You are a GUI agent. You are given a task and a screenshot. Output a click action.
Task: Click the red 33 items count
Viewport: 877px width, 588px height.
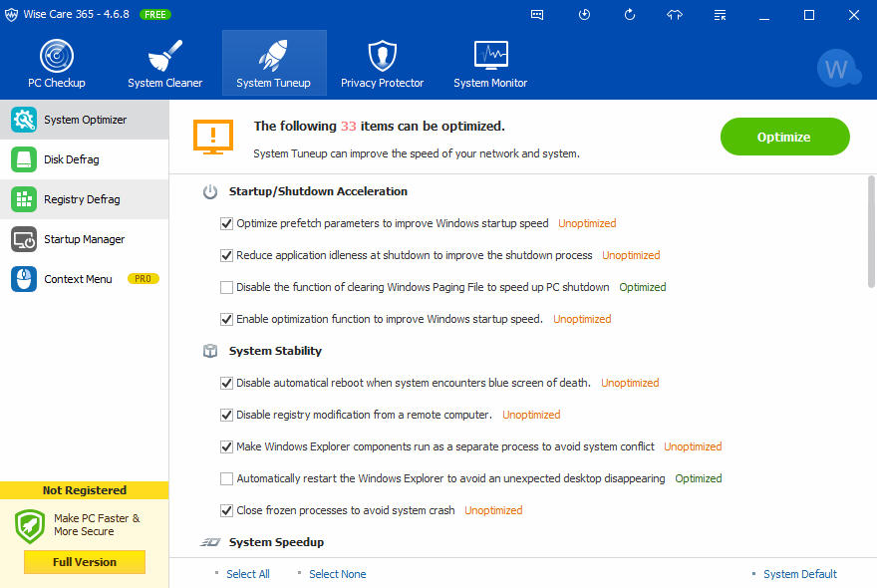[x=349, y=127]
